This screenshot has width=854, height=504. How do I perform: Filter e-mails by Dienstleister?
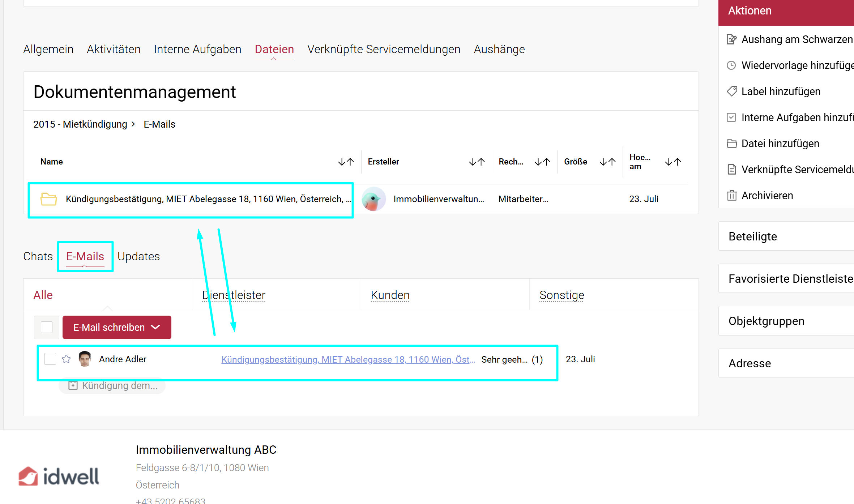pyautogui.click(x=234, y=295)
